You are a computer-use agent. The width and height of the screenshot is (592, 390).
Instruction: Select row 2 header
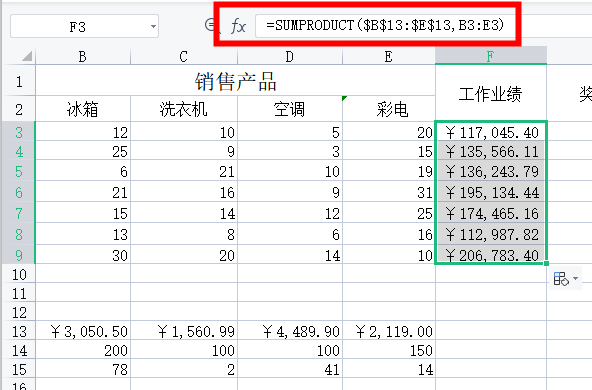pyautogui.click(x=19, y=109)
